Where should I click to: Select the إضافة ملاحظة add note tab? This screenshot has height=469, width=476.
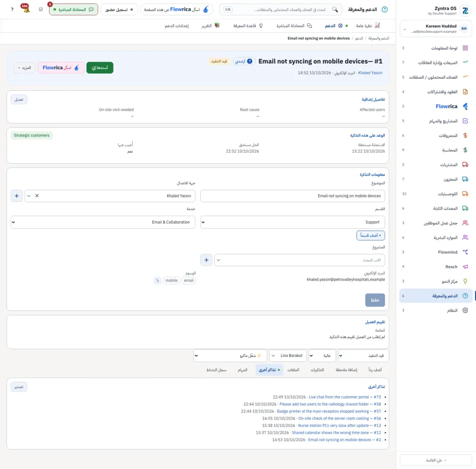click(347, 370)
